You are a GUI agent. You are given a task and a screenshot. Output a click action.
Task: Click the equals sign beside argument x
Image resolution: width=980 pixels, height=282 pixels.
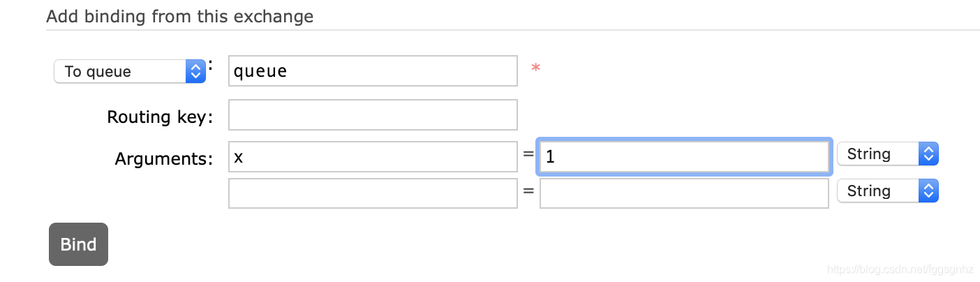528,156
